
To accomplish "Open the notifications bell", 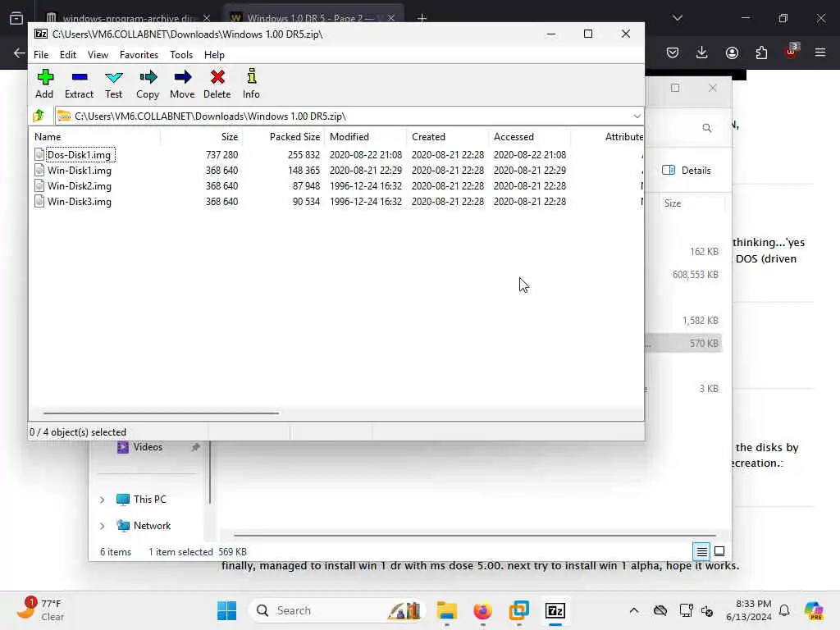I will [784, 610].
